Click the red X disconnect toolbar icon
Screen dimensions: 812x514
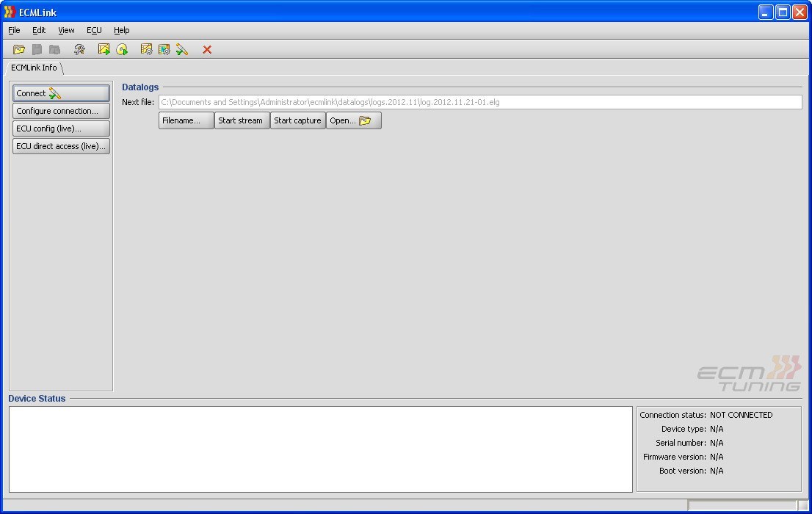point(206,49)
